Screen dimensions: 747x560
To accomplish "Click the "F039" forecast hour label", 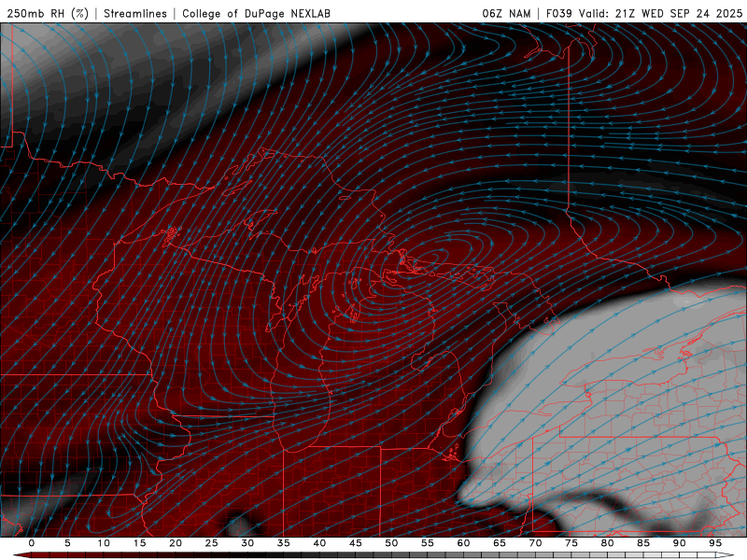I will tap(558, 13).
